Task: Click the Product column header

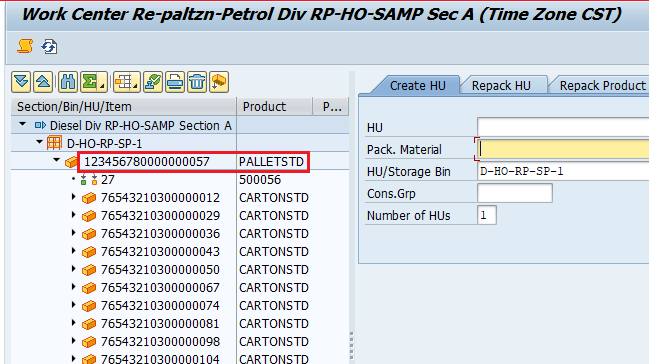Action: point(274,106)
